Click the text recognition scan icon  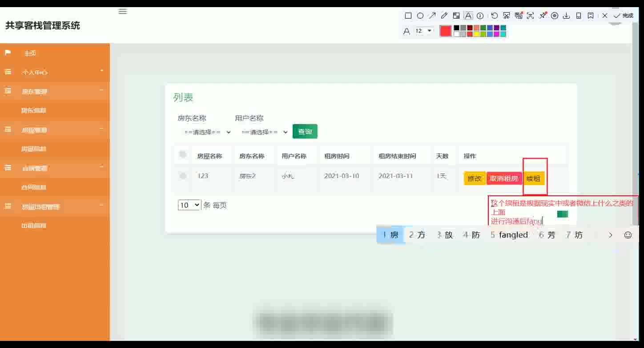[530, 16]
